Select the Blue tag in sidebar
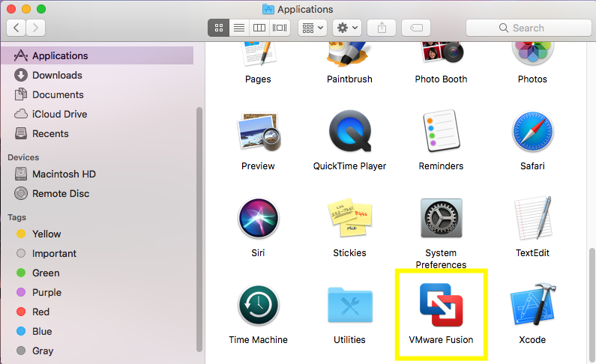 click(97, 331)
